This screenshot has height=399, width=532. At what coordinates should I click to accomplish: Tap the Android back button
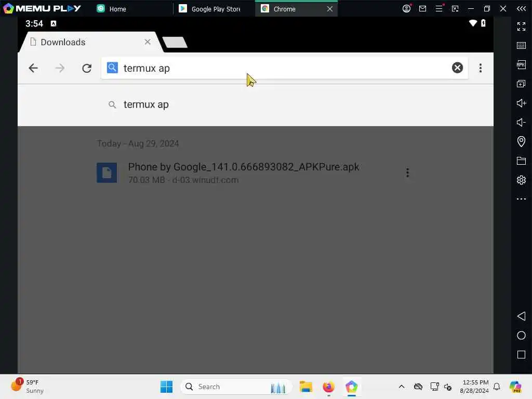point(522,316)
